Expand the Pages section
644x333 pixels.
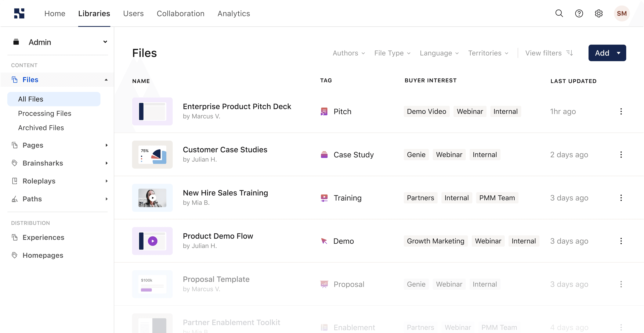[106, 145]
